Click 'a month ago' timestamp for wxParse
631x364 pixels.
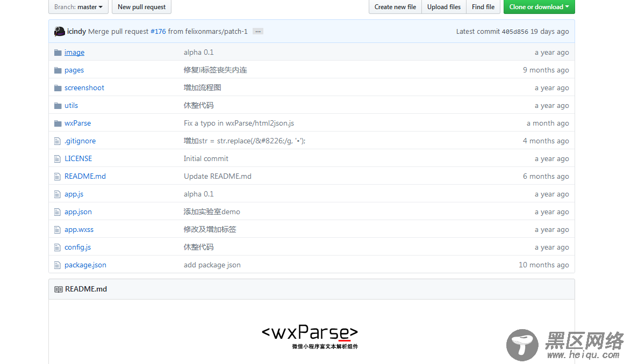point(548,123)
